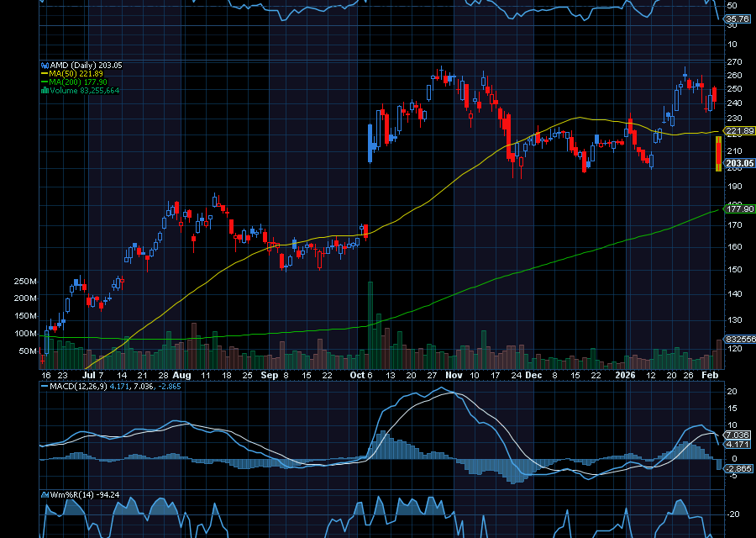This screenshot has height=538, width=756.
Task: Open MACD(12,26,9) settings via its legend label
Action: tap(80, 388)
